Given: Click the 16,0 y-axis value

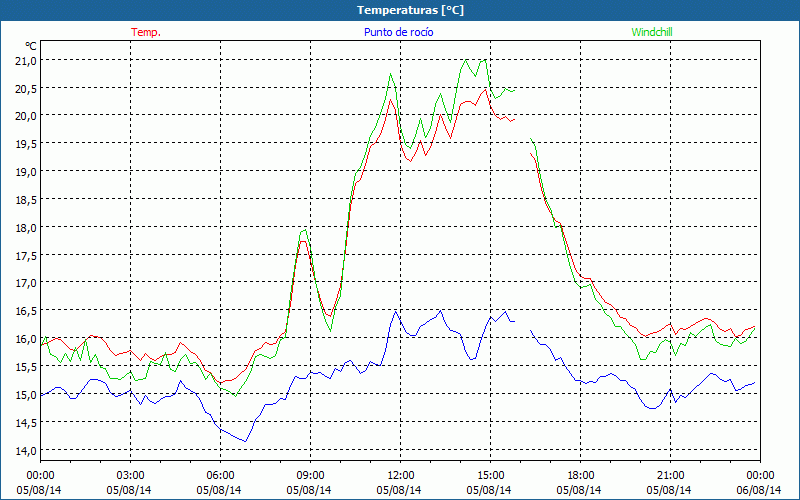Looking at the screenshot, I should coord(26,339).
